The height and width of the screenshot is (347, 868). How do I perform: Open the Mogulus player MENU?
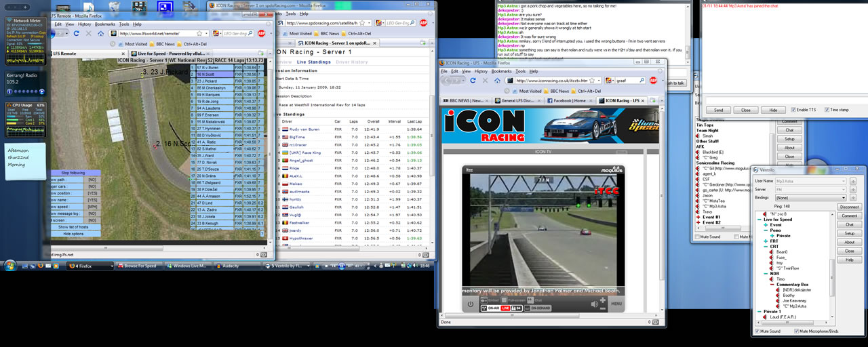(616, 304)
